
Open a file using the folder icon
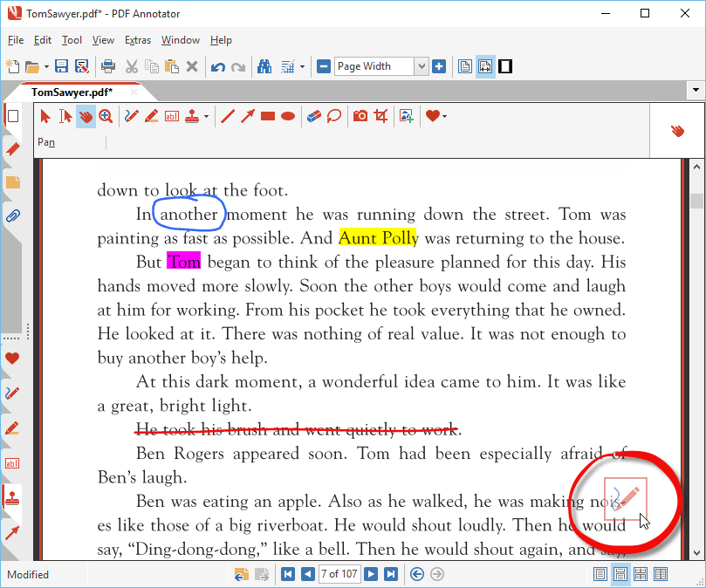coord(31,66)
